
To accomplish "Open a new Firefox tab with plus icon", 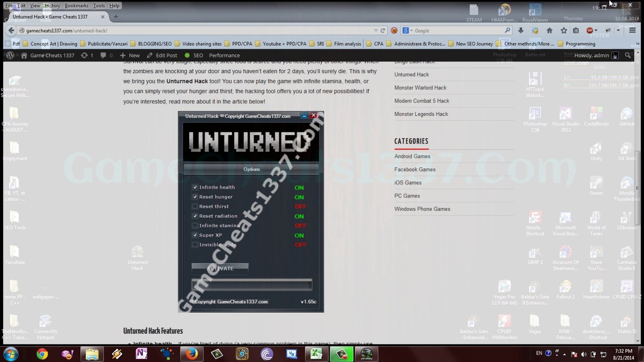I will pyautogui.click(x=116, y=17).
